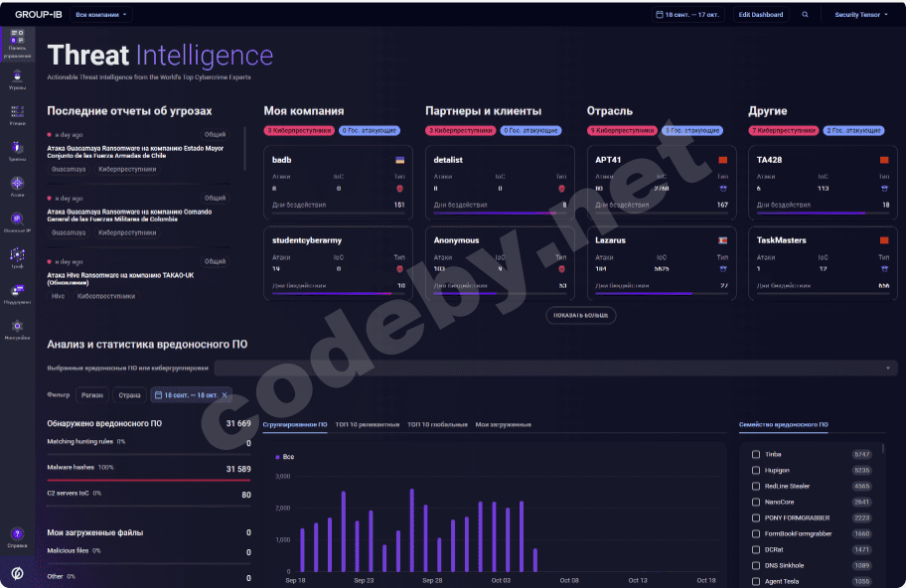Switch to Сгруппированное ПО tab
The image size is (906, 588).
click(x=295, y=424)
